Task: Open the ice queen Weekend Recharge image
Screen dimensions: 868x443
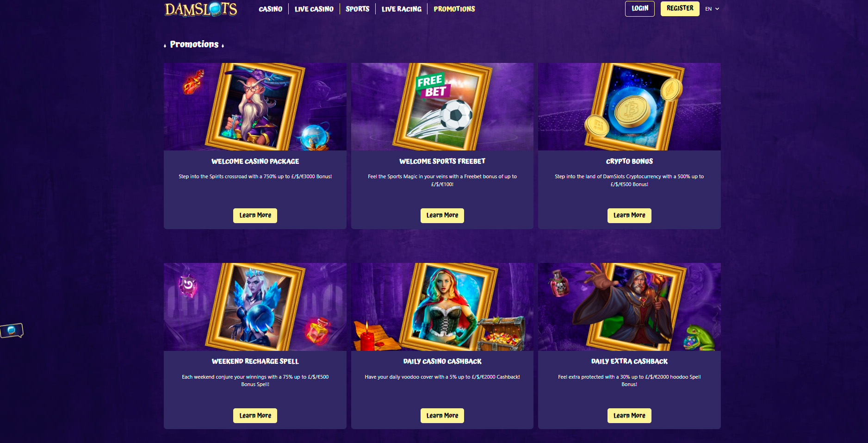Action: [255, 307]
